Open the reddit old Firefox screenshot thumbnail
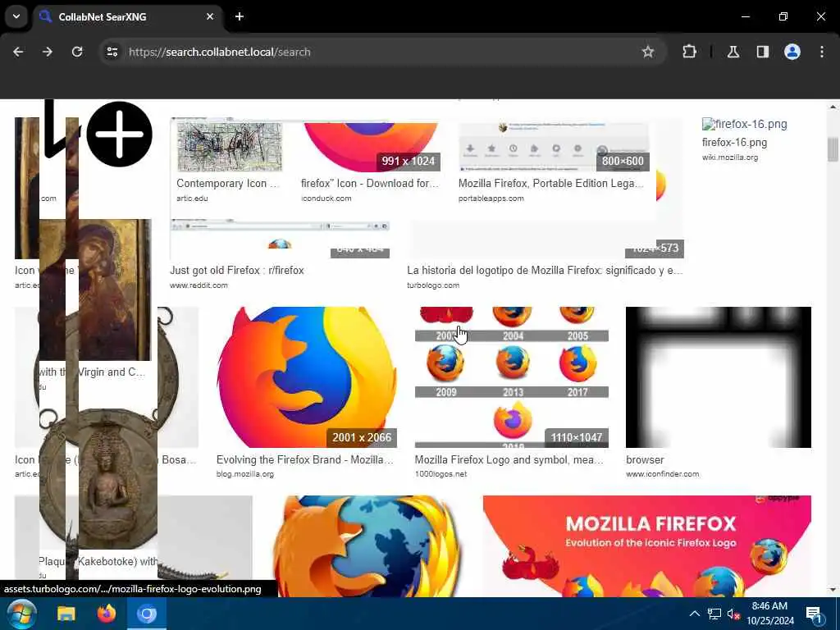Viewport: 840px width, 630px height. pos(280,238)
